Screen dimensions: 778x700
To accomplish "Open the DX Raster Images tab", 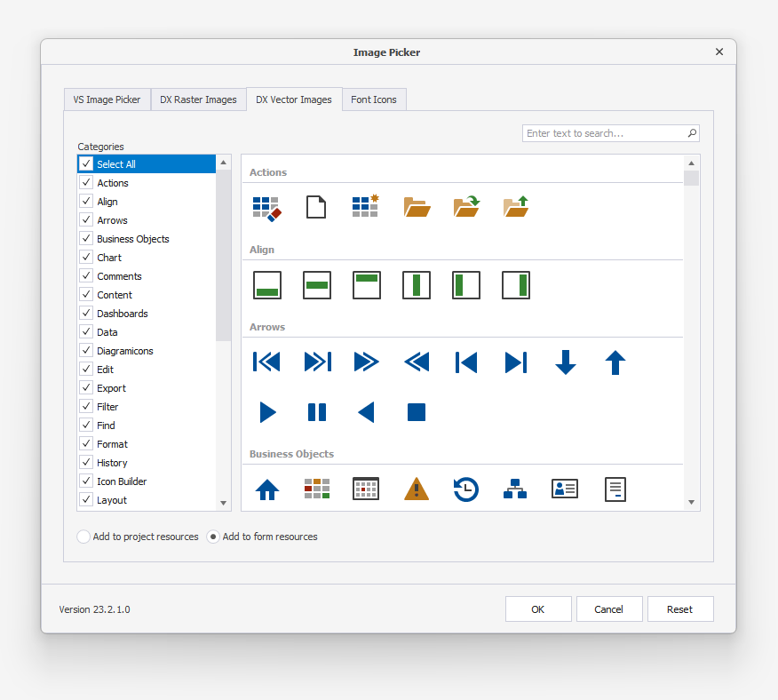I will [198, 99].
